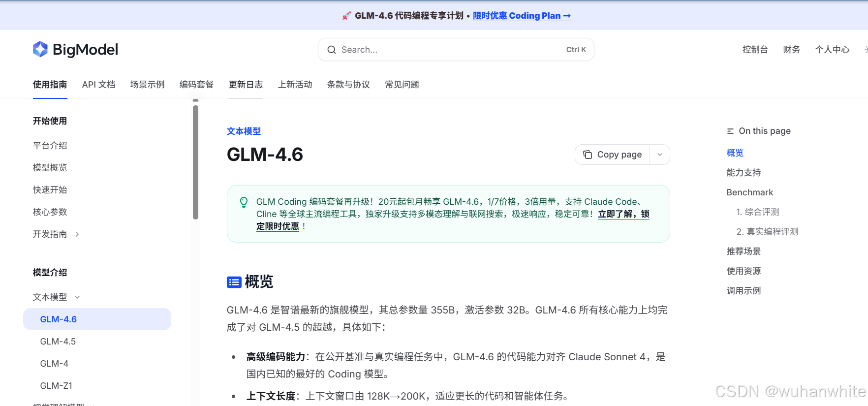Viewport: 868px width, 406px height.
Task: Open the 场景示例 tab
Action: coord(148,85)
